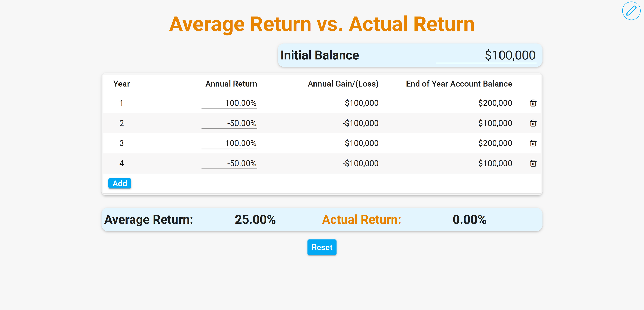Click the 25.00% average return value
Viewport: 644px width, 310px height.
256,219
